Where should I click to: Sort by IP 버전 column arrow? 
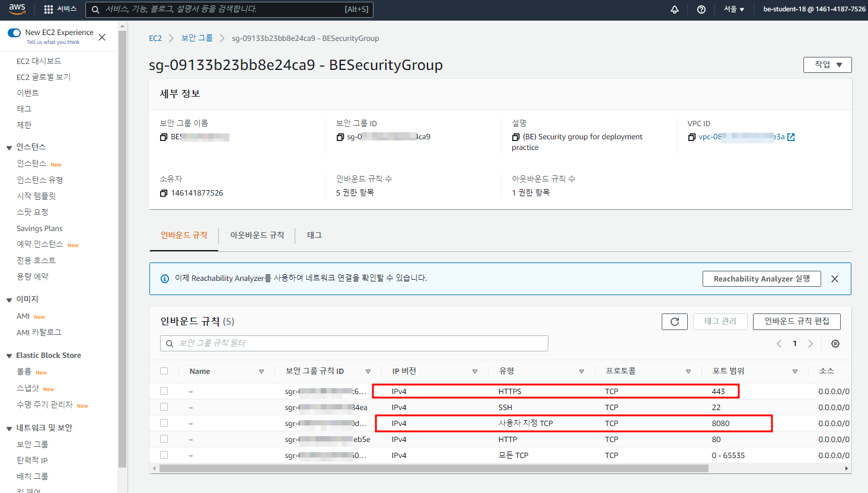pyautogui.click(x=475, y=372)
